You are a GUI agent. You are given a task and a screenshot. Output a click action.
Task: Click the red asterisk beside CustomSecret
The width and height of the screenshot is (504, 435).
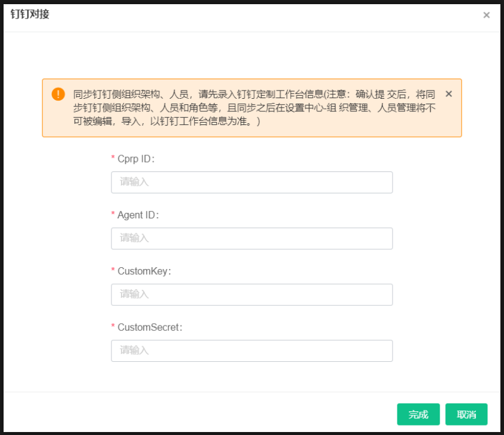coord(113,326)
